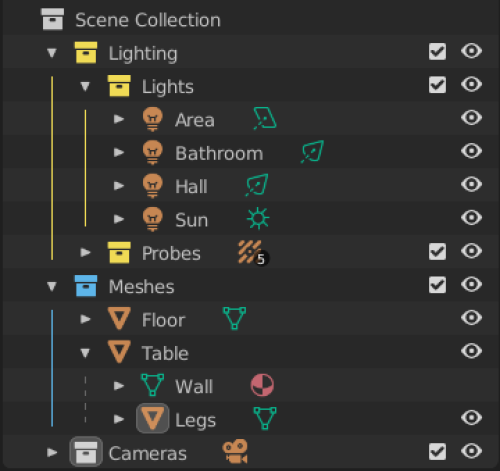The height and width of the screenshot is (471, 500).
Task: Uncheck the Lighting collection checkbox
Action: point(437,52)
